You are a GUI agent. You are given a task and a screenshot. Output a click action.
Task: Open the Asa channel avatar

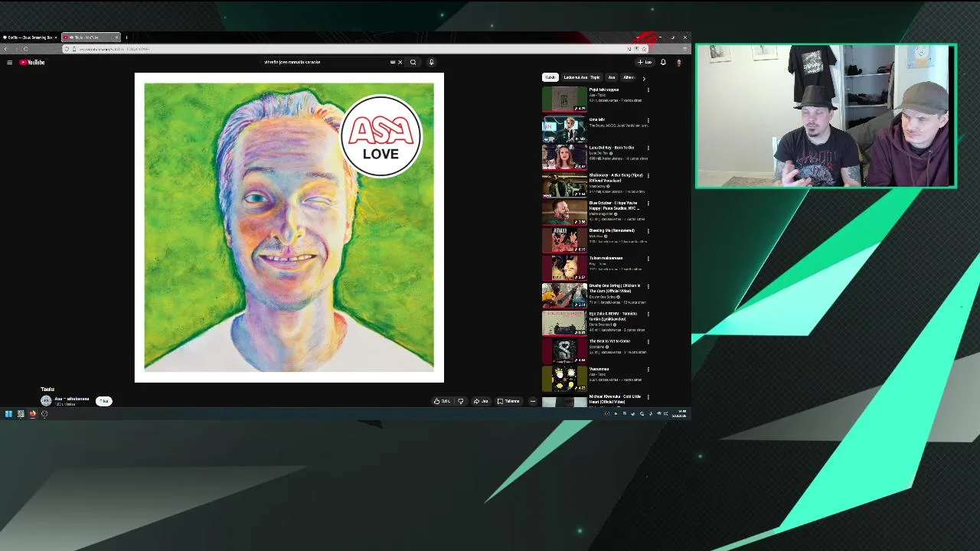coord(46,400)
